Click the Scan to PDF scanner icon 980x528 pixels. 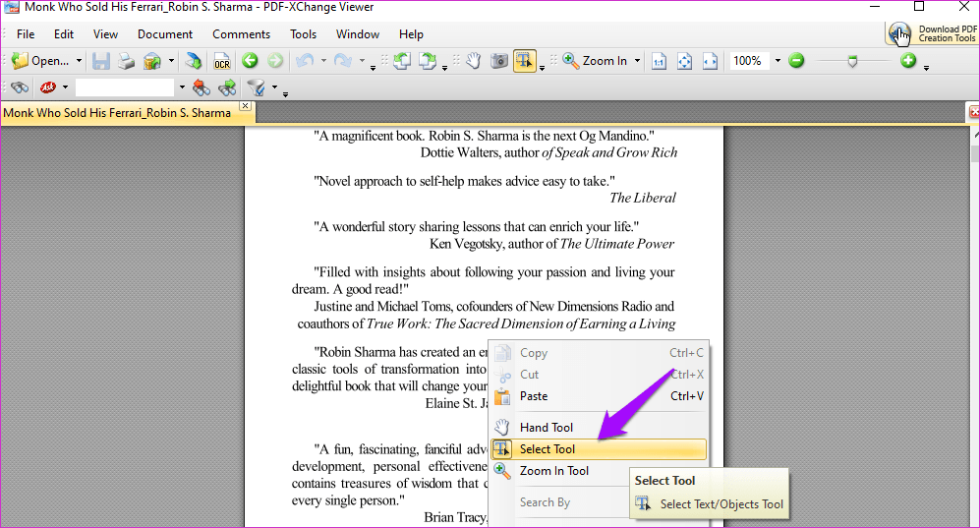[x=194, y=61]
